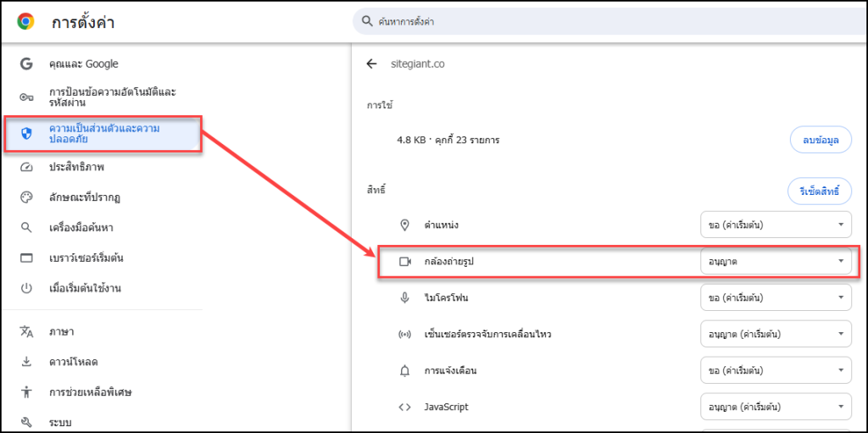Screen dimensions: 868x433
Task: Click the back arrow beside sitegiant.co
Action: [x=370, y=64]
